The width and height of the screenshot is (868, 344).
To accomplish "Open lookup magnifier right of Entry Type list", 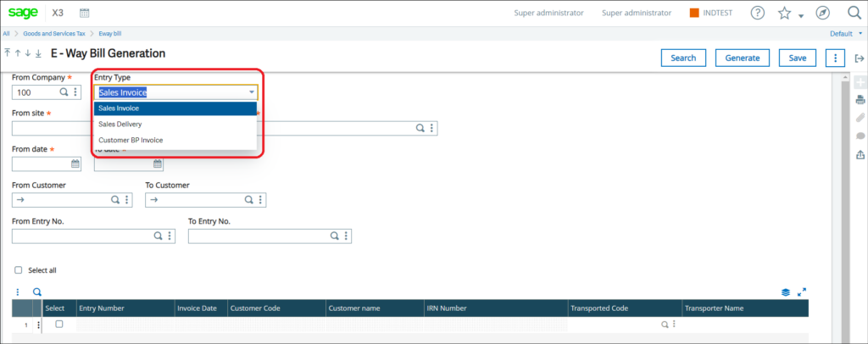I will (420, 128).
